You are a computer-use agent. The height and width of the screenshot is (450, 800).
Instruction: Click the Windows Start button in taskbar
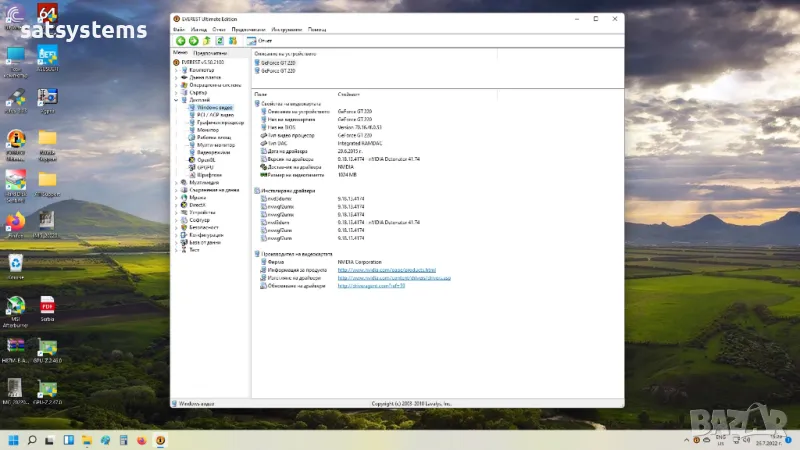tap(14, 439)
